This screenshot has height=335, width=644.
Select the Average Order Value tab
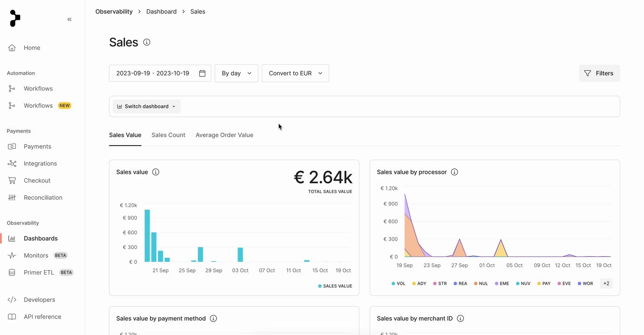(x=224, y=135)
